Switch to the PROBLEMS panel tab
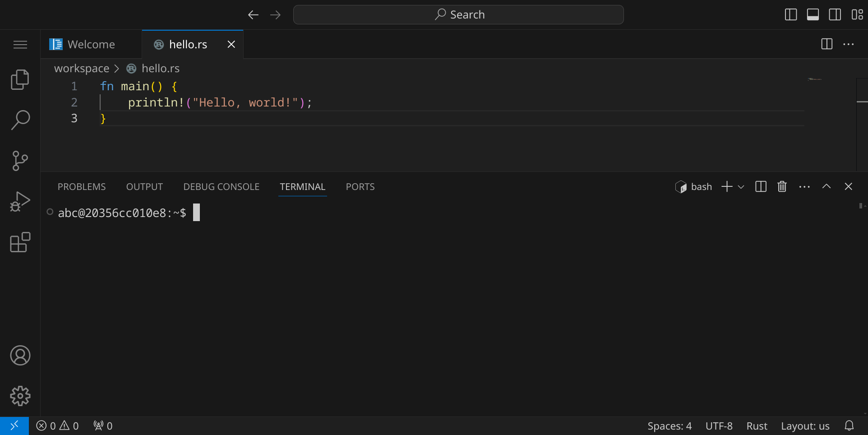 [x=82, y=187]
